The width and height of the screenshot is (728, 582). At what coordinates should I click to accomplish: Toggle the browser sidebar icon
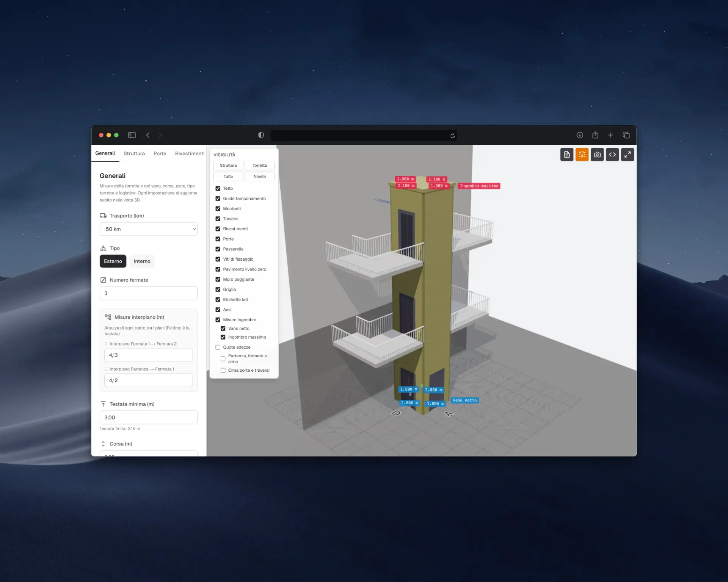pyautogui.click(x=132, y=135)
